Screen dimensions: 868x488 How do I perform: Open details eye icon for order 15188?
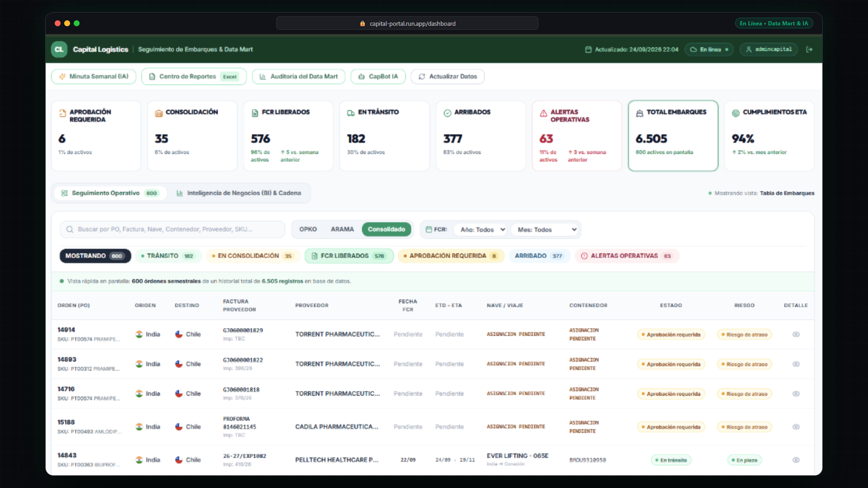796,427
